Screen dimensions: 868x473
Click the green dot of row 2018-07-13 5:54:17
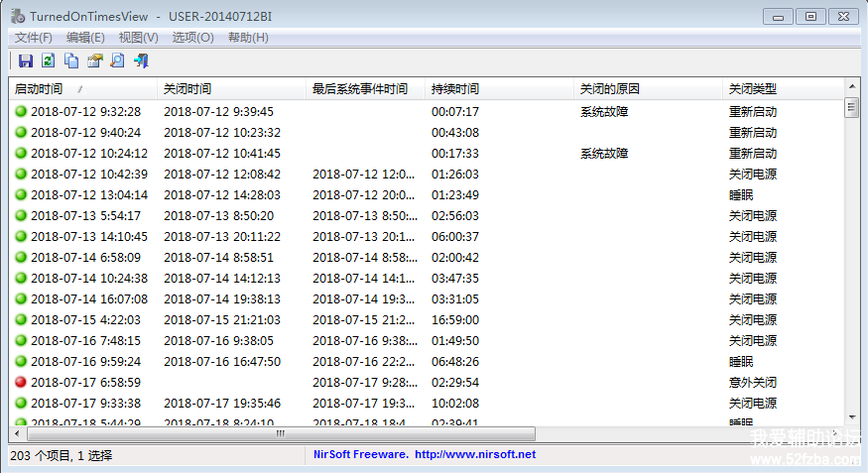pos(21,215)
